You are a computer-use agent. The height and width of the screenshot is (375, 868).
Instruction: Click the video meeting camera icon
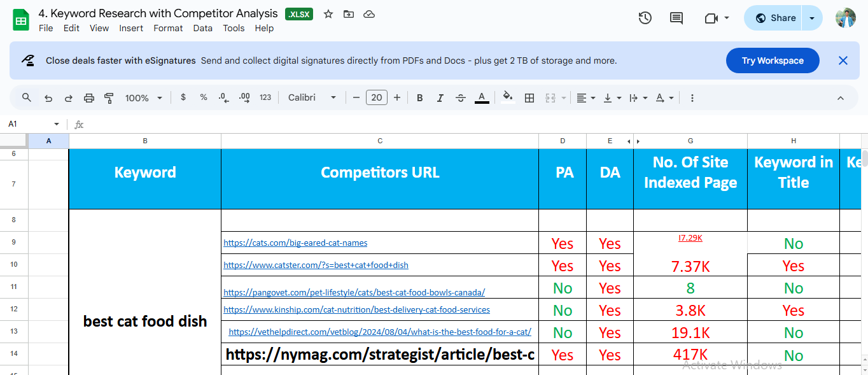(711, 18)
